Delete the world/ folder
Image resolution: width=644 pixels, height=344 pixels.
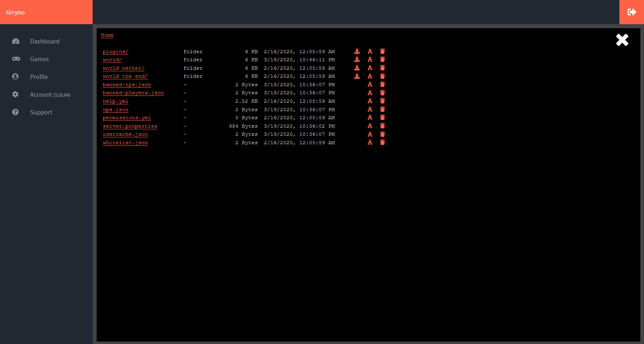[383, 60]
